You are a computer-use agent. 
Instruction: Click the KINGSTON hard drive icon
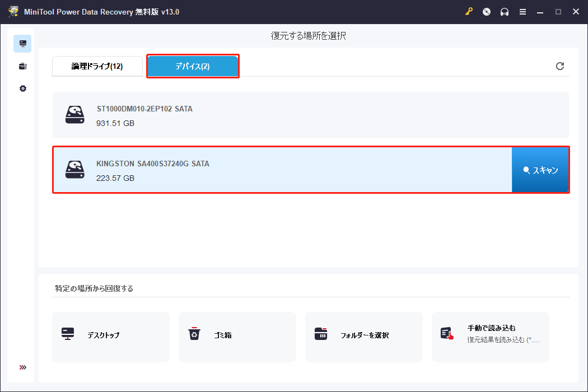coord(75,170)
